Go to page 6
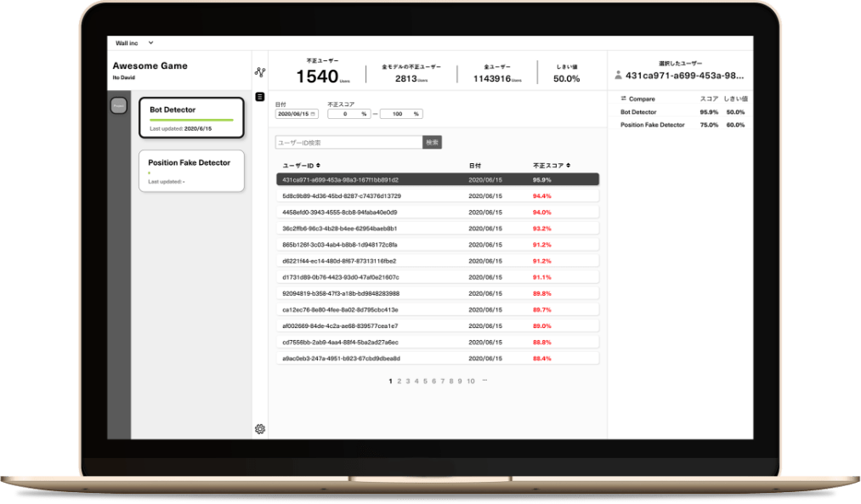Viewport: 861px width, 504px height. pos(433,381)
